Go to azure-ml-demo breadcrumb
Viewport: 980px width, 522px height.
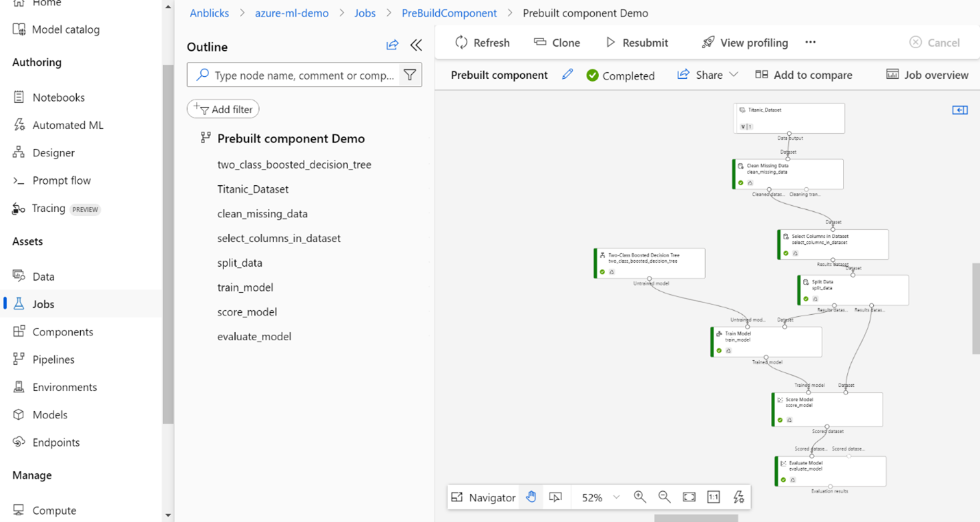(x=292, y=13)
